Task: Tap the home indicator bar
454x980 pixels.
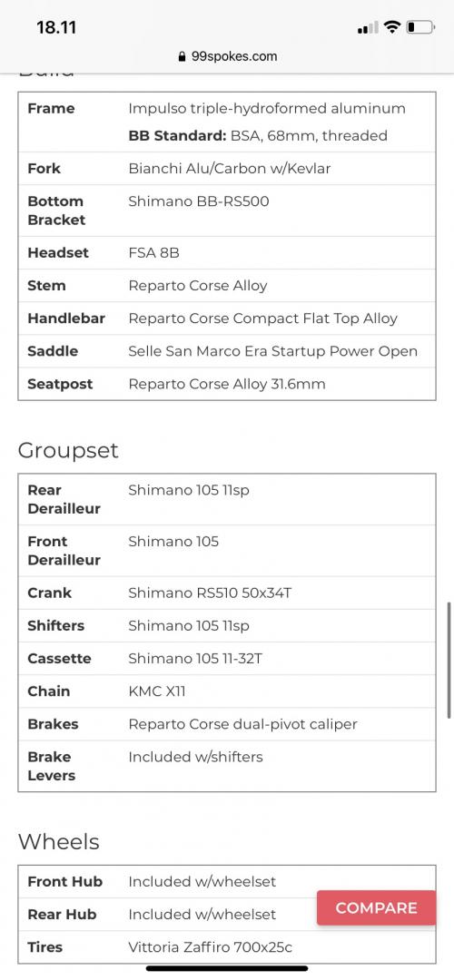Action: coord(227,969)
